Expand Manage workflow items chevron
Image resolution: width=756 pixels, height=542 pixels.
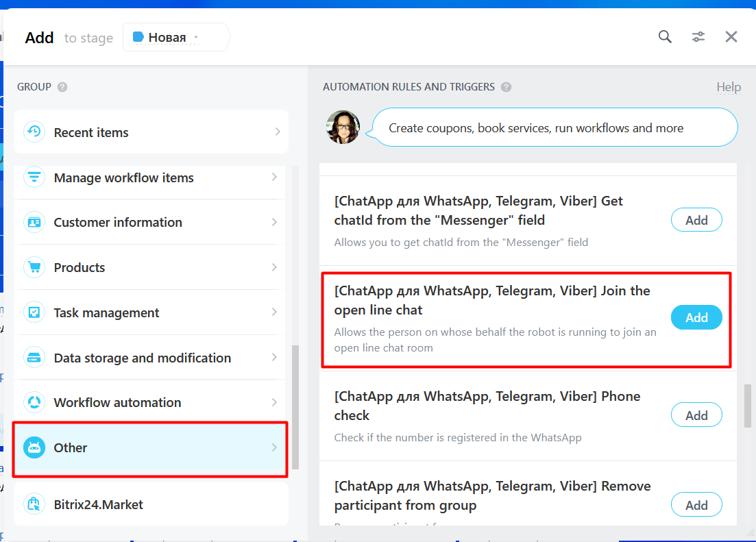coord(274,177)
